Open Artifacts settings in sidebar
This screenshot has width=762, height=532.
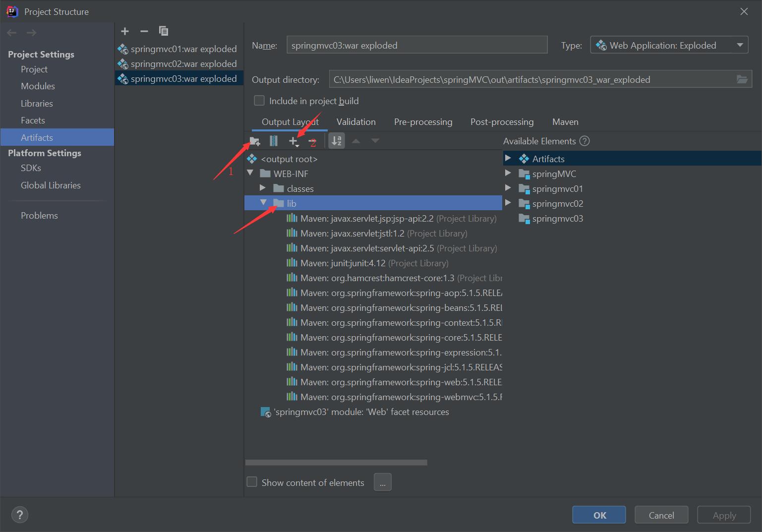[x=57, y=137]
